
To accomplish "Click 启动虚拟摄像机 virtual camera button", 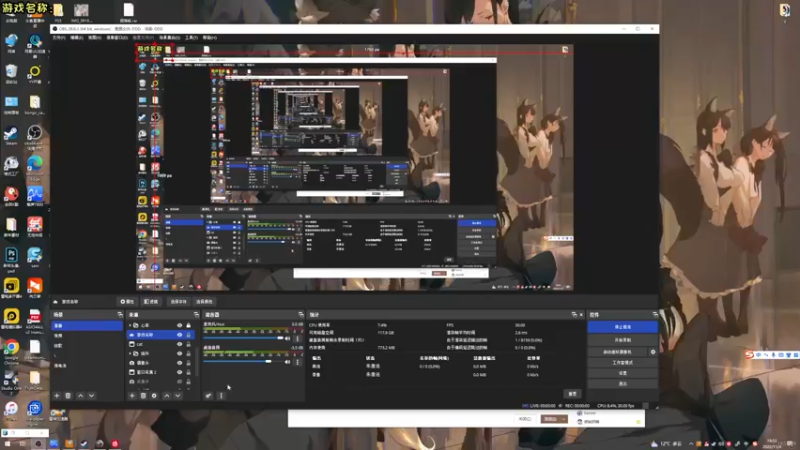I will [x=617, y=352].
